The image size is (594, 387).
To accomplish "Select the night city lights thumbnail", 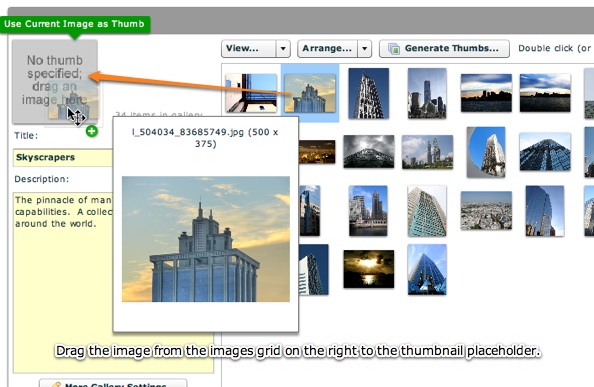I will pos(317,152).
